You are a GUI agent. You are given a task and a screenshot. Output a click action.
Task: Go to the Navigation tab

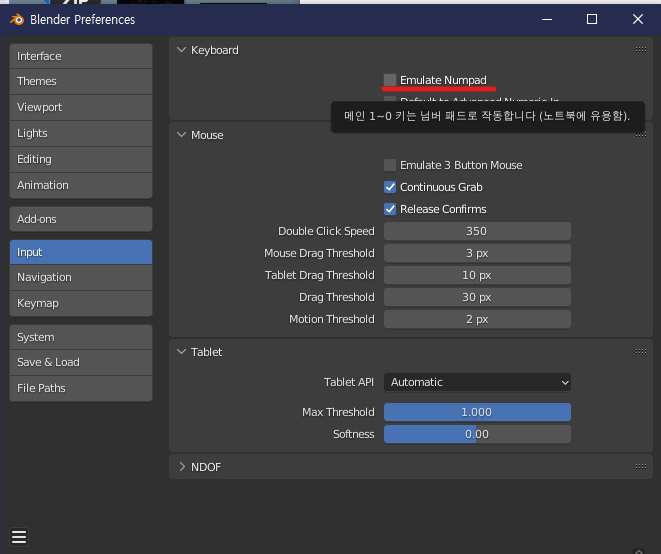click(81, 277)
